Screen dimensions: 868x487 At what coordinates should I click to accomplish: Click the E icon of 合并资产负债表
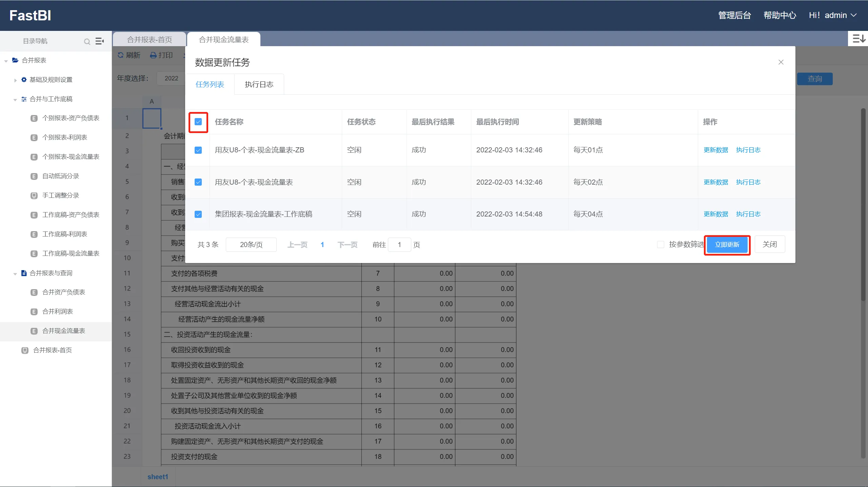(34, 292)
